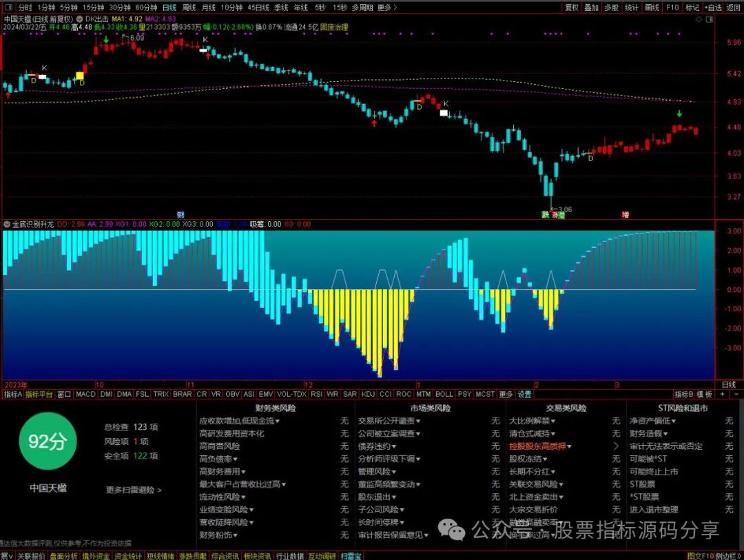Click the 财 marker under the chart
This screenshot has width=744, height=560.
[x=180, y=214]
